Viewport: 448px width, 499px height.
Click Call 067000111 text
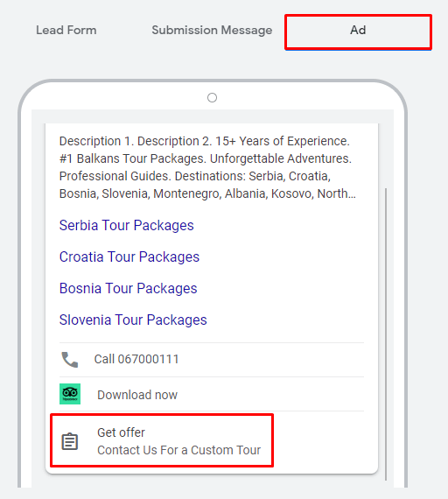coord(136,359)
